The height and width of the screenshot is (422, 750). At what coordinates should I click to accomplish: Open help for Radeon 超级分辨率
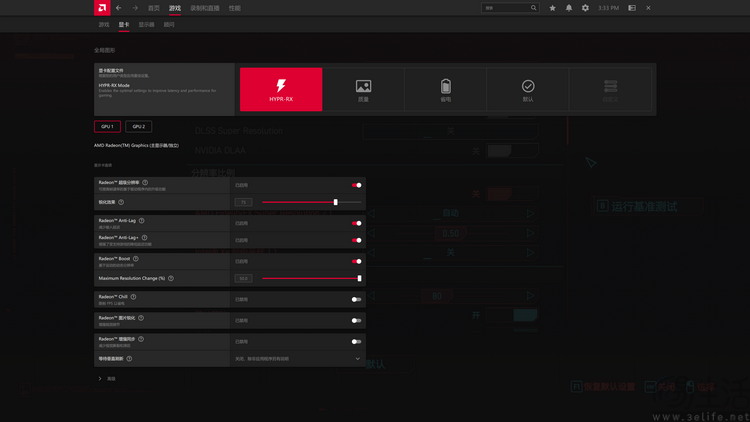145,182
